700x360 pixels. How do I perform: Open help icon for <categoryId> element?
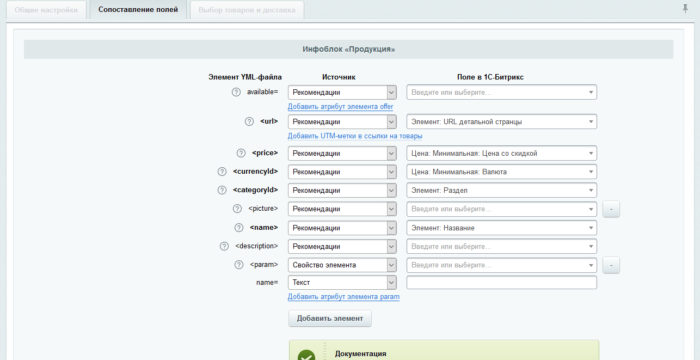coord(222,190)
